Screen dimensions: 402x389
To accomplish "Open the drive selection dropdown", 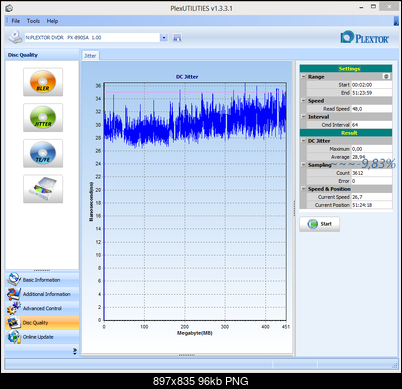I will pyautogui.click(x=164, y=38).
